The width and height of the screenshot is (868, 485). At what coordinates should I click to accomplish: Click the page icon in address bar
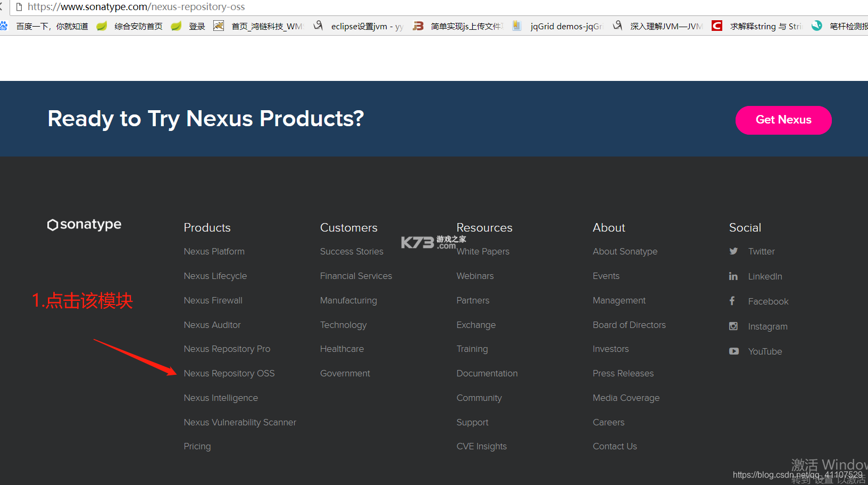[x=19, y=7]
